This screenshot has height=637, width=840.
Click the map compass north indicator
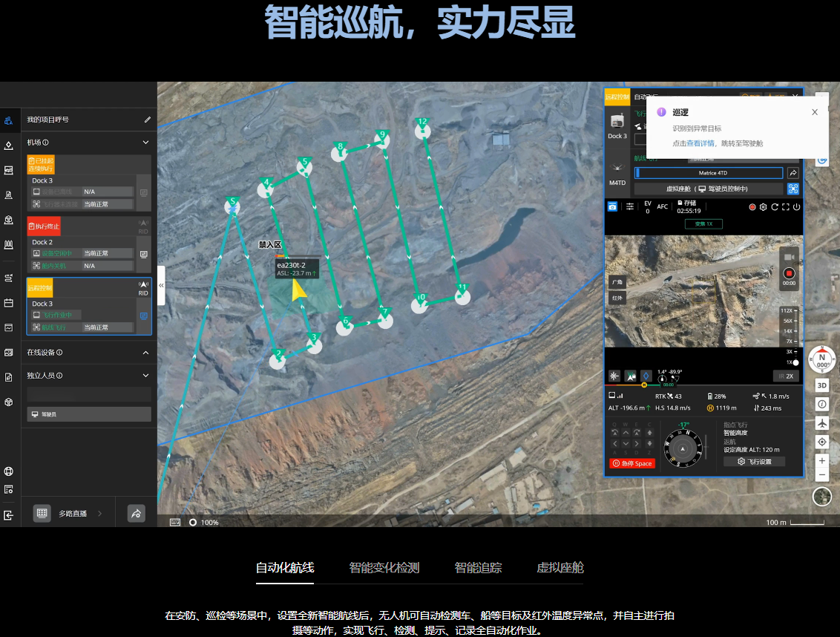(x=822, y=360)
